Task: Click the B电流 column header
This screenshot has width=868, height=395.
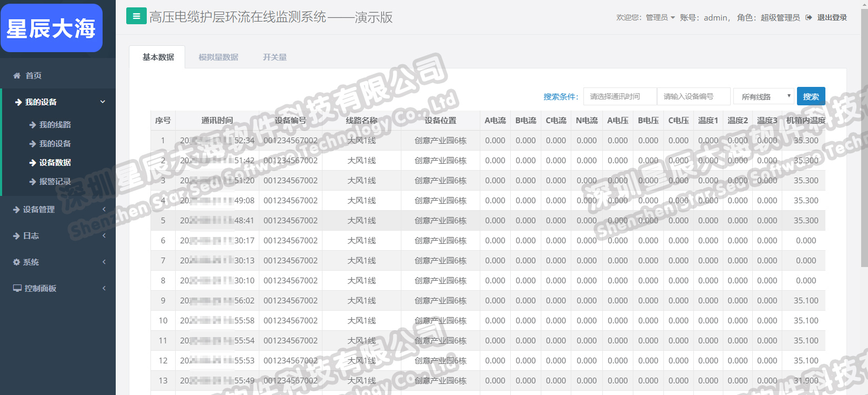Action: pyautogui.click(x=526, y=121)
